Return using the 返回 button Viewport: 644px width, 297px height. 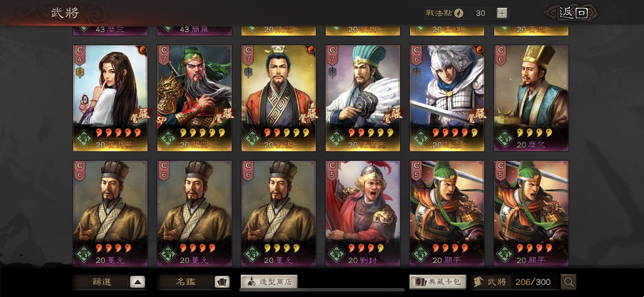(x=572, y=13)
